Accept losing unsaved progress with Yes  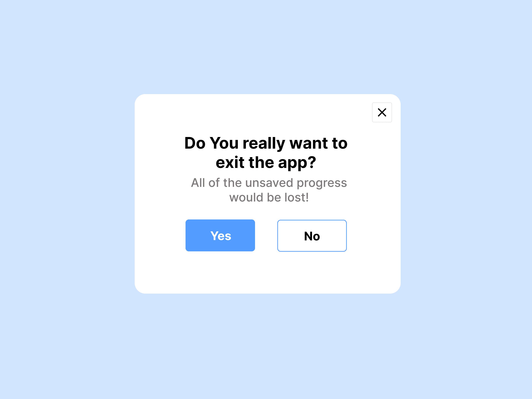(220, 235)
